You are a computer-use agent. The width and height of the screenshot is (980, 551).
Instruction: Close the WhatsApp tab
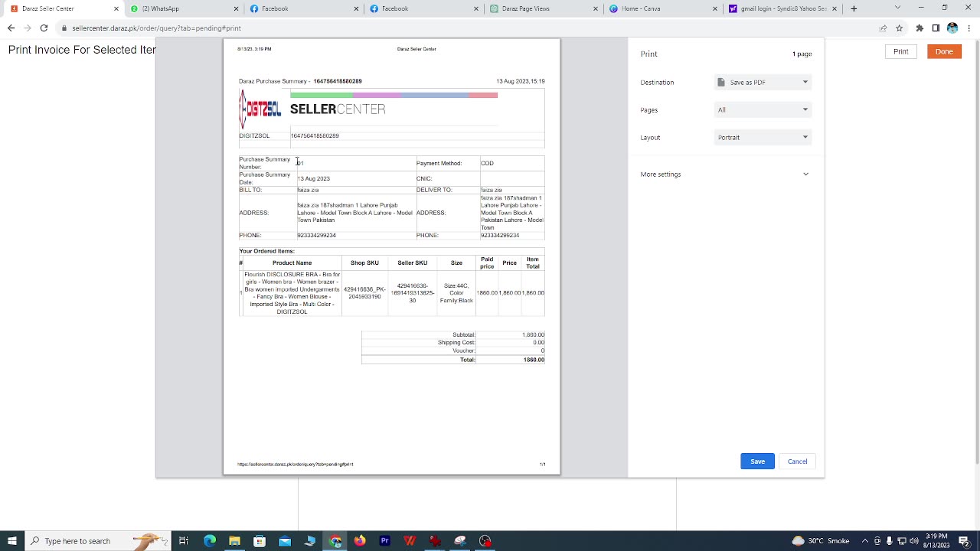237,8
